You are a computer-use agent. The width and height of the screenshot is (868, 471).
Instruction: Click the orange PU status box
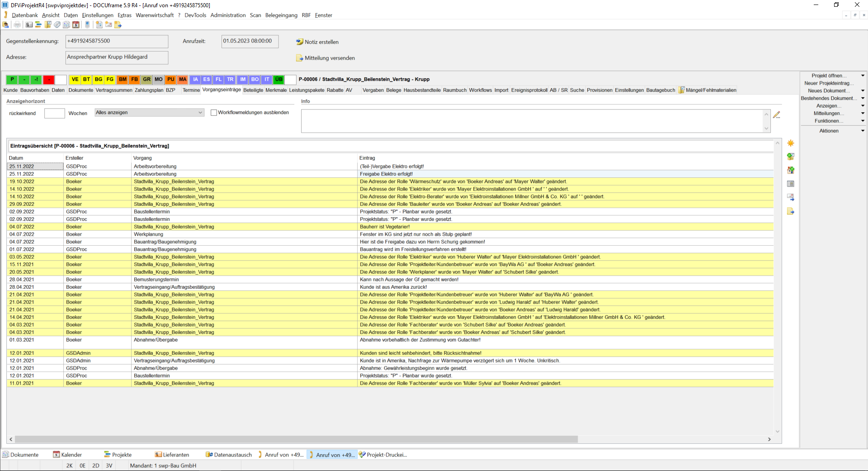170,80
